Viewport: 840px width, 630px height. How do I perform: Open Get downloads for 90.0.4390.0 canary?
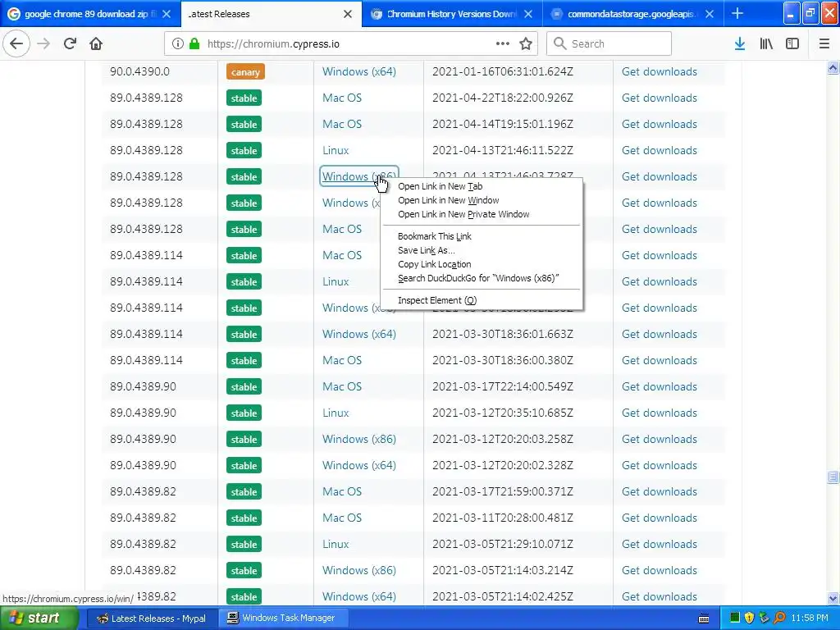(x=659, y=72)
